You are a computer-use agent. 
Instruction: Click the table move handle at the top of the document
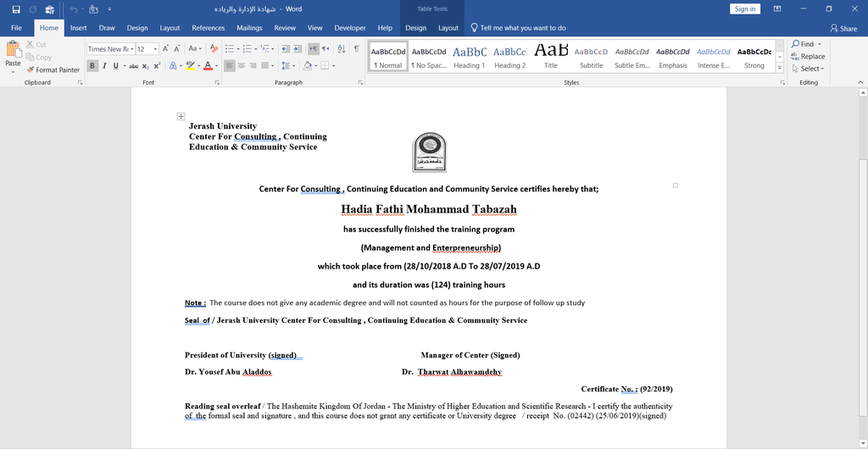click(181, 116)
